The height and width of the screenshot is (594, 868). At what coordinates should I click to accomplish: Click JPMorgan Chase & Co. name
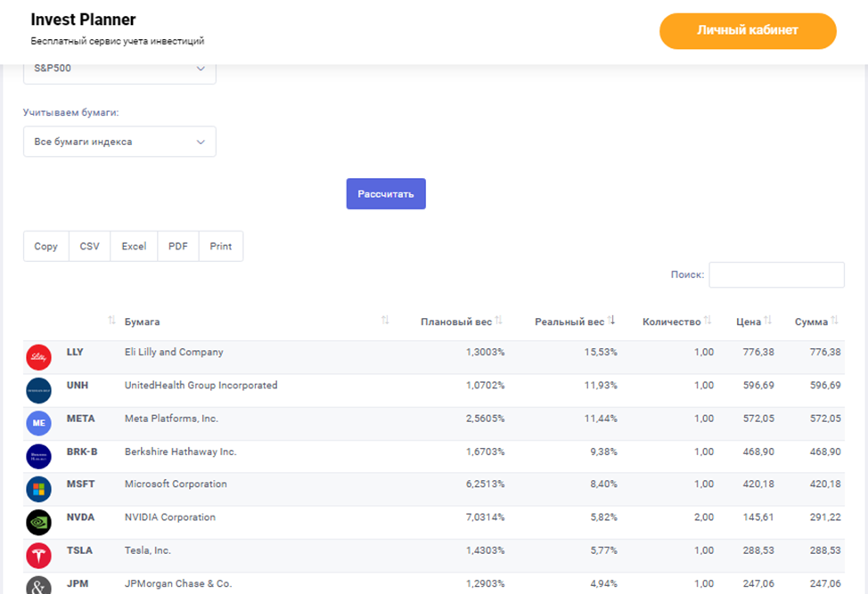[x=178, y=583]
